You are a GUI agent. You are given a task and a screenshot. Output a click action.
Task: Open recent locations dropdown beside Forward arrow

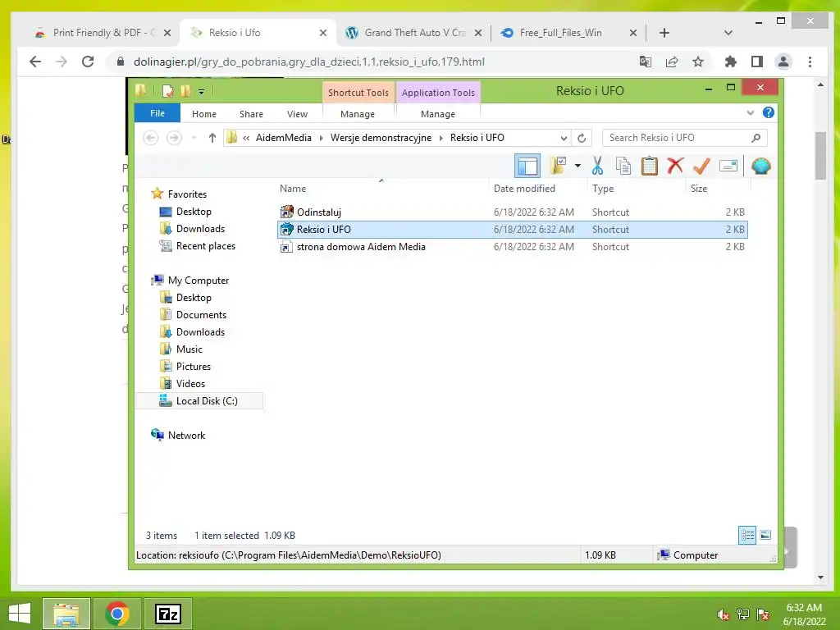click(194, 138)
